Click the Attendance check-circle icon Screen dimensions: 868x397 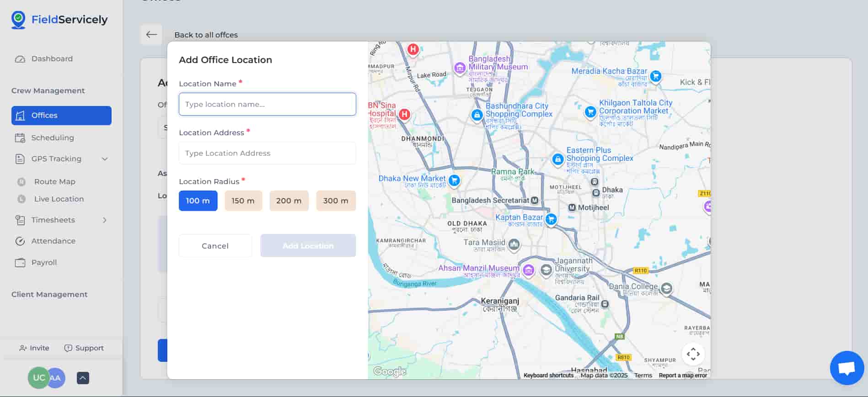(20, 241)
